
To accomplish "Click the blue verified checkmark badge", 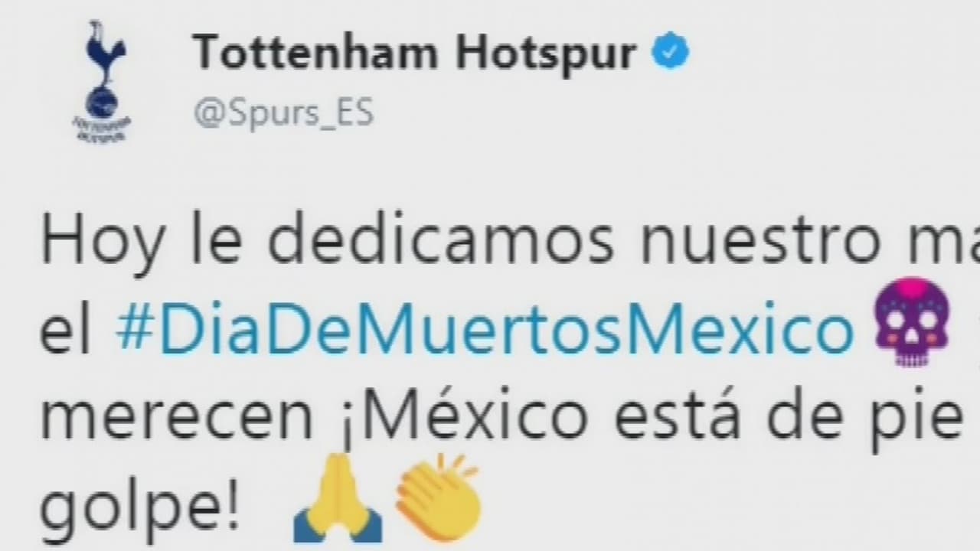I will pos(670,52).
